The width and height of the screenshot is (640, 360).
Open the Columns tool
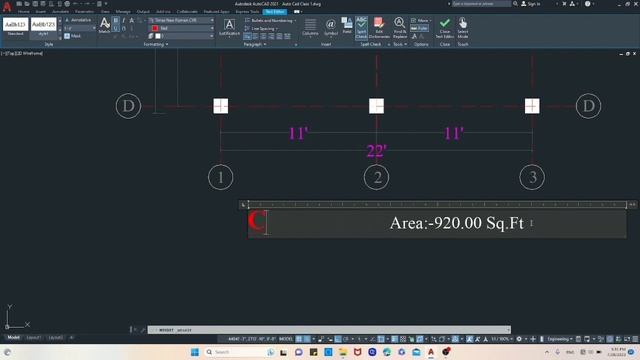coord(310,27)
